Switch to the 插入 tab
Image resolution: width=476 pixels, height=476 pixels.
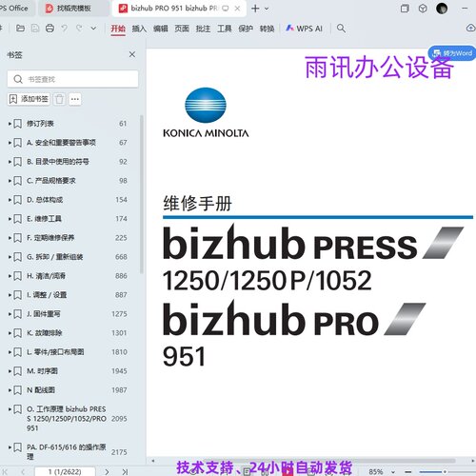139,29
